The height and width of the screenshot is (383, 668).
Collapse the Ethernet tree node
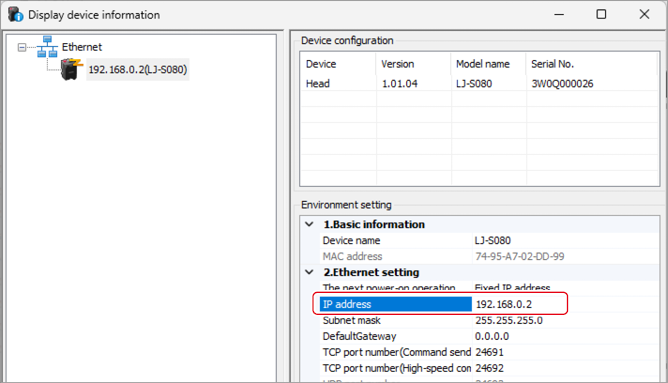pos(22,47)
